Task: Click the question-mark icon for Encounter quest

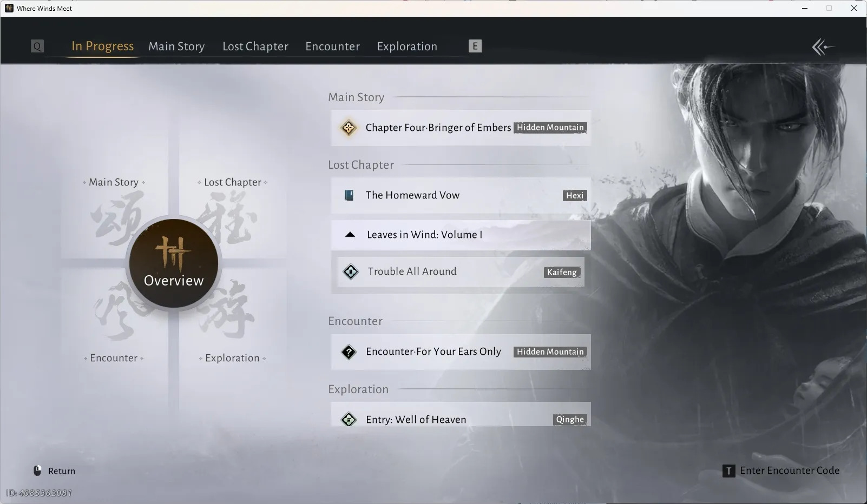Action: (349, 352)
